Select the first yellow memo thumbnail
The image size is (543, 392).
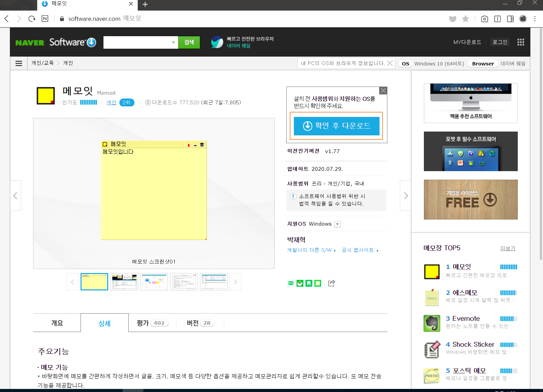[x=94, y=282]
